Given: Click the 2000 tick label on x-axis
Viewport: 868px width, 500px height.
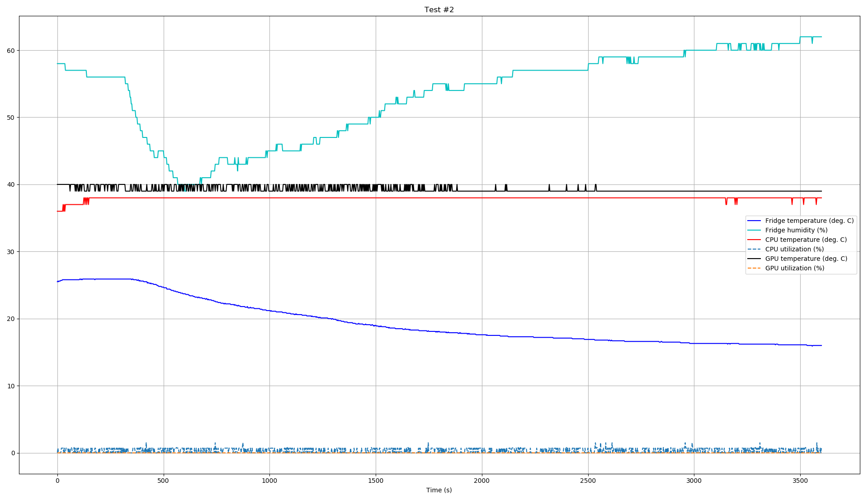Looking at the screenshot, I should pos(481,481).
